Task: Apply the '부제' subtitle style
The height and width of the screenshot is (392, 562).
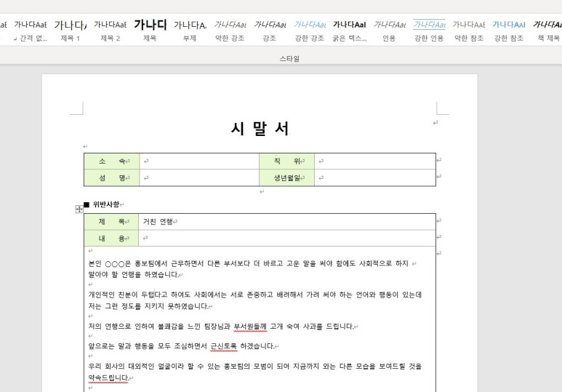Action: (190, 31)
